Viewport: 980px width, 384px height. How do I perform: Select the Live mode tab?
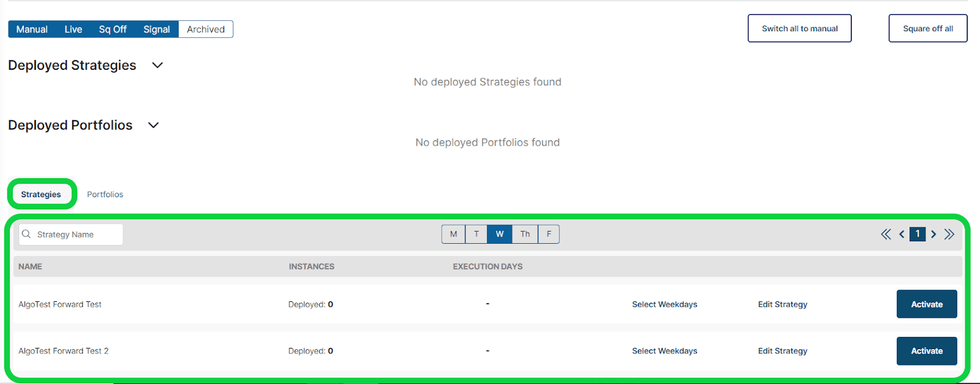point(73,29)
